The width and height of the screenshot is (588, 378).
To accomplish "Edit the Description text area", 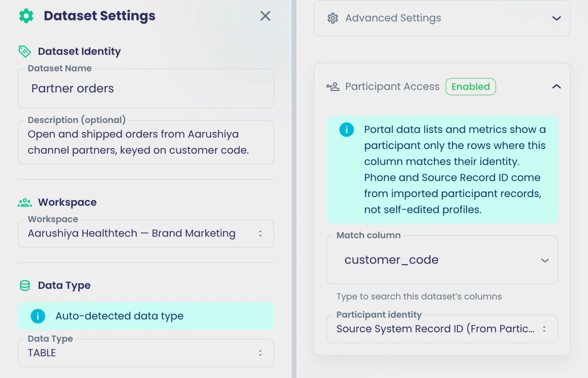I will 146,142.
